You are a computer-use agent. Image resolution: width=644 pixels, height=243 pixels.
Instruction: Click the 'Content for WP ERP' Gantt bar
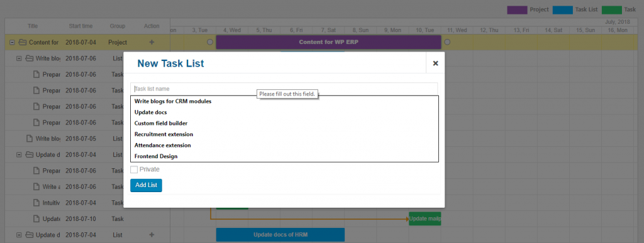click(x=328, y=42)
